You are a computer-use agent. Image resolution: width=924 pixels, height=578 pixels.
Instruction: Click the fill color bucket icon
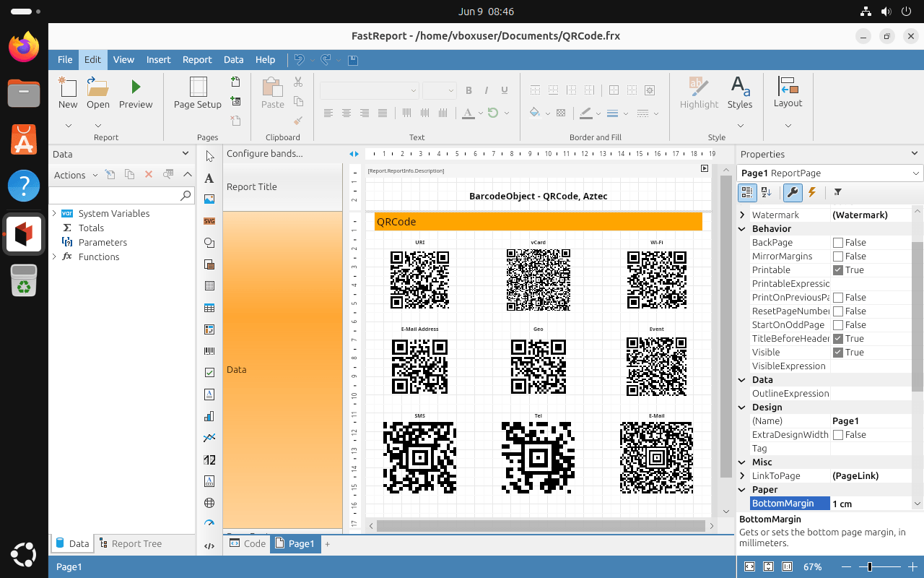[x=535, y=113]
